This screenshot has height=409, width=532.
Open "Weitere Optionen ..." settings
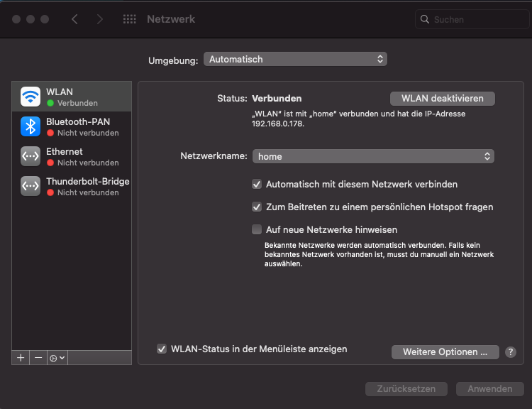445,352
